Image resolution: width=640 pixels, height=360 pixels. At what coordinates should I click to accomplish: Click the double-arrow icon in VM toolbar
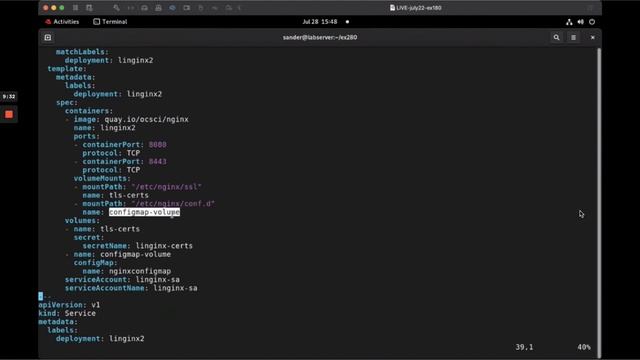pyautogui.click(x=131, y=8)
